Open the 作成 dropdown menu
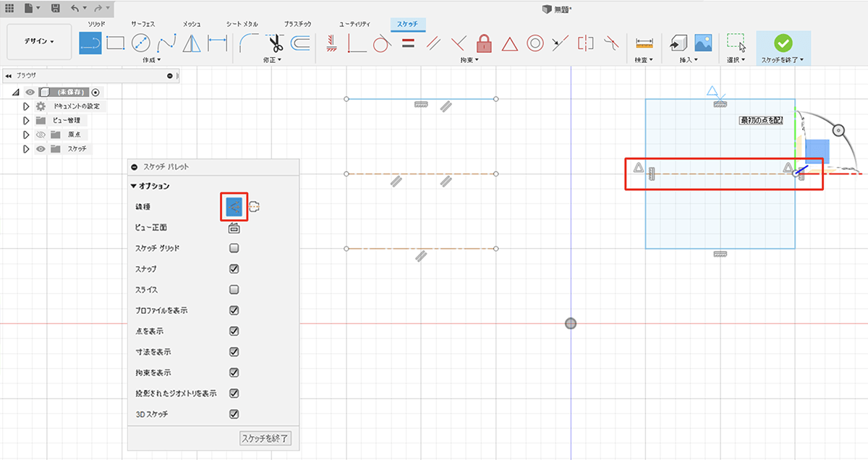 coord(151,60)
